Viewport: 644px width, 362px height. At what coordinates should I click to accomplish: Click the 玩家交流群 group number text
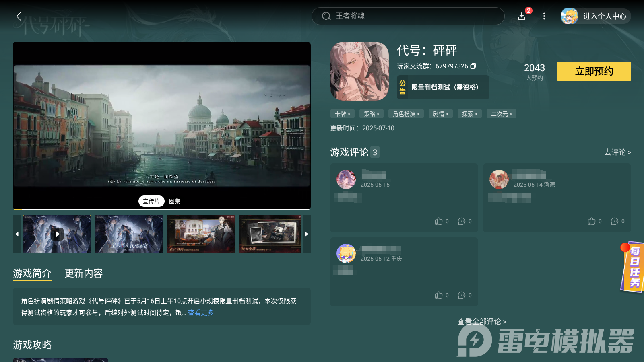pyautogui.click(x=432, y=66)
